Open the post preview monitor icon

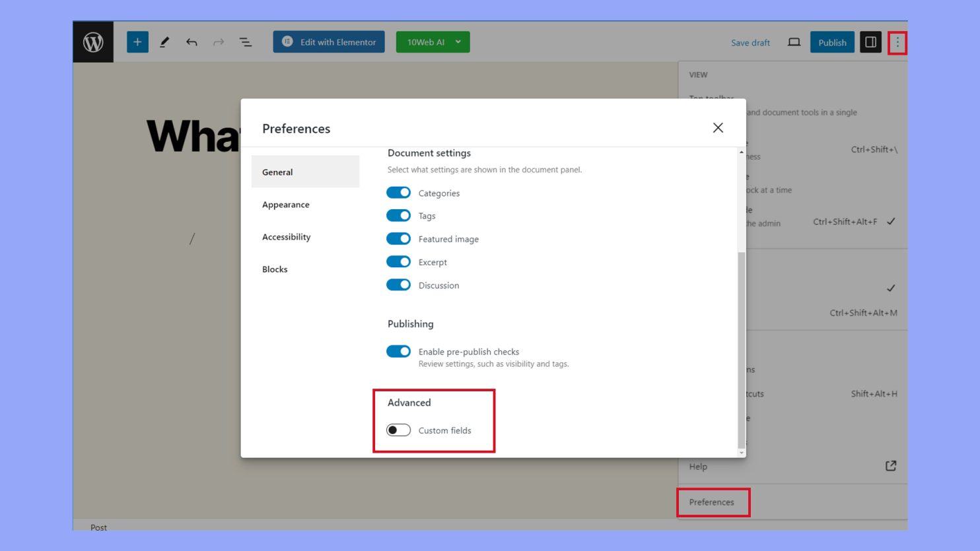click(x=794, y=42)
